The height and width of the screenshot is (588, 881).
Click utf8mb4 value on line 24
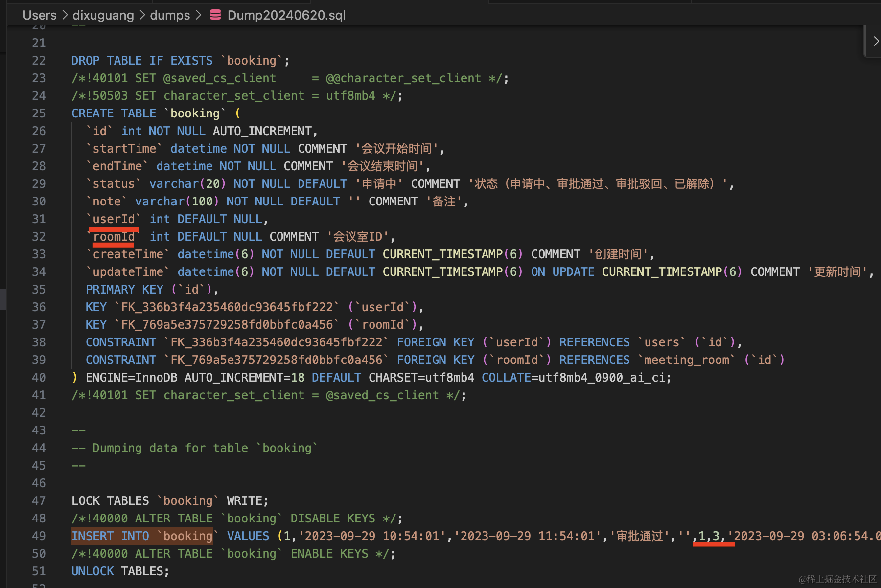pos(351,96)
